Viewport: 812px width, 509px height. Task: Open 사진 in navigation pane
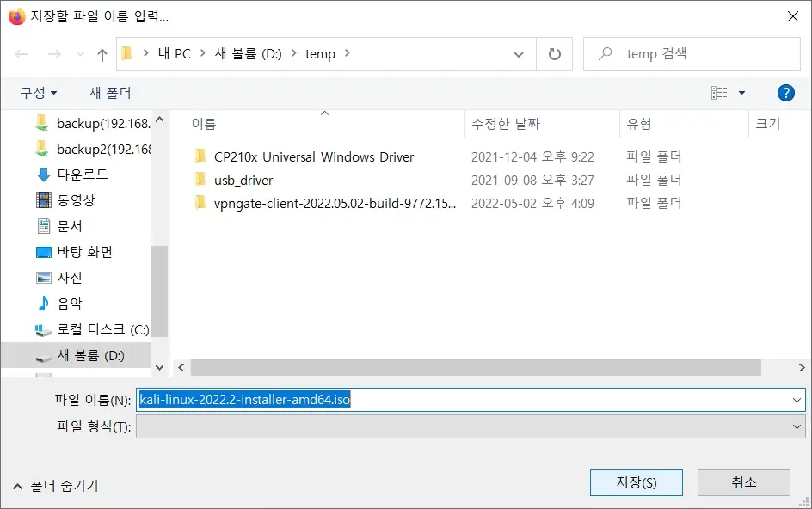59,278
